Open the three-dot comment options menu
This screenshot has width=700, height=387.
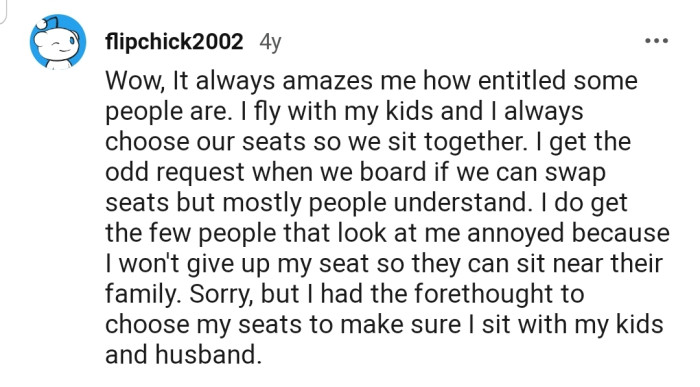[657, 41]
